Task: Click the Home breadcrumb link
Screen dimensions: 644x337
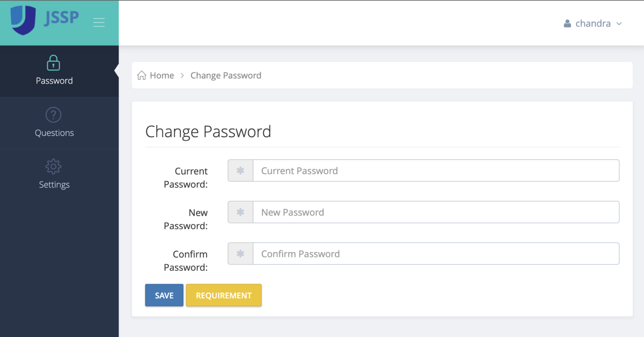Action: click(x=162, y=75)
